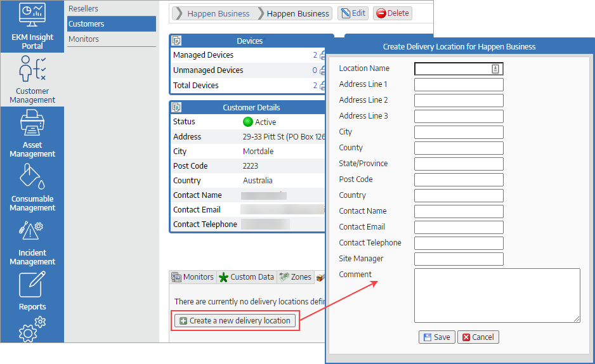Switch to the Custom Data tab
The height and width of the screenshot is (364, 595).
(x=246, y=277)
